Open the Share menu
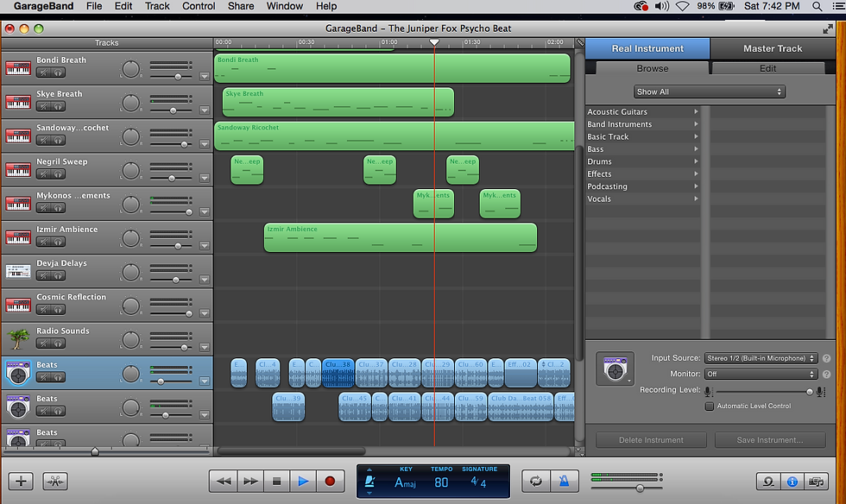Screen dimensions: 846x504 (241, 6)
